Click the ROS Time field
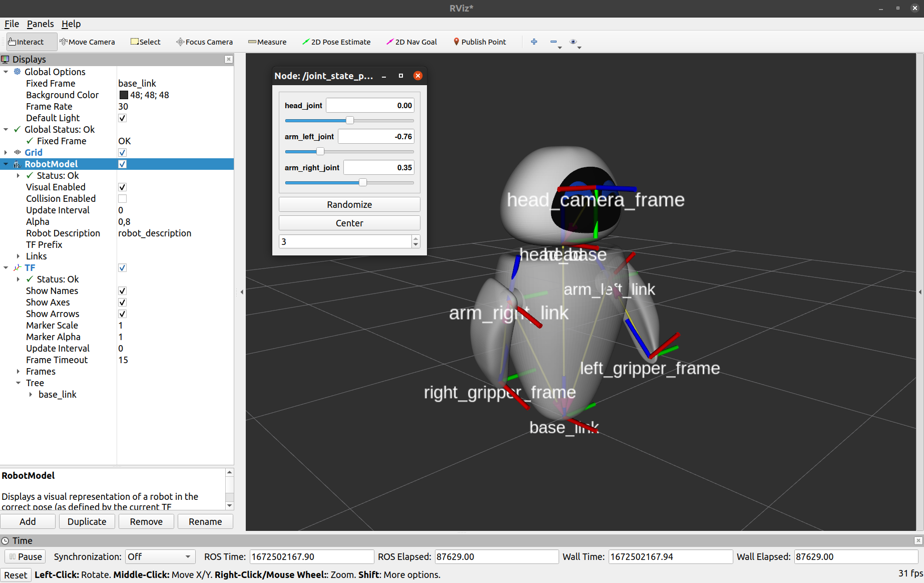The width and height of the screenshot is (924, 583). point(311,556)
